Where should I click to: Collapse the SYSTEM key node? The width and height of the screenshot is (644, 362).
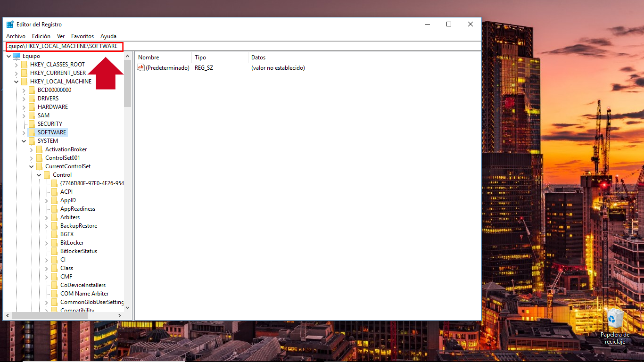(24, 141)
